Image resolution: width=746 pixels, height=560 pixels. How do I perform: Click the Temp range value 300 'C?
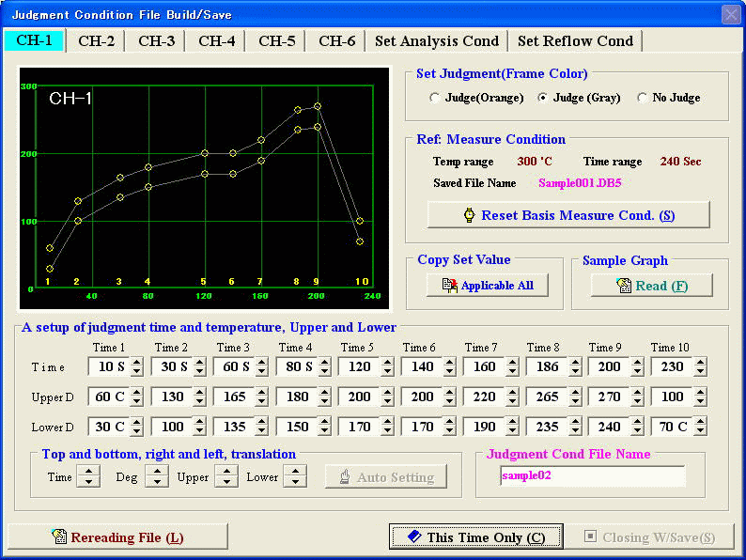tap(535, 162)
